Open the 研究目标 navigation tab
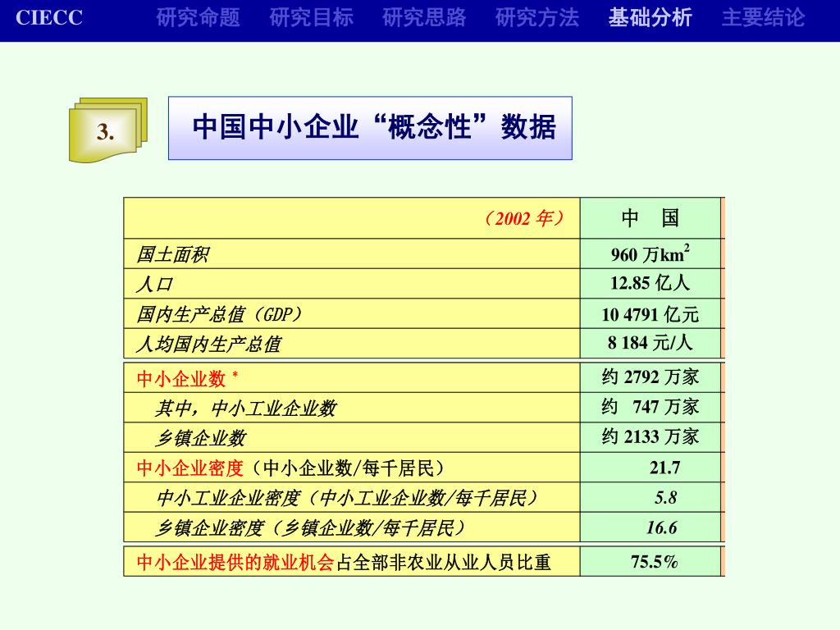Screen dimensions: 840x630 click(311, 18)
